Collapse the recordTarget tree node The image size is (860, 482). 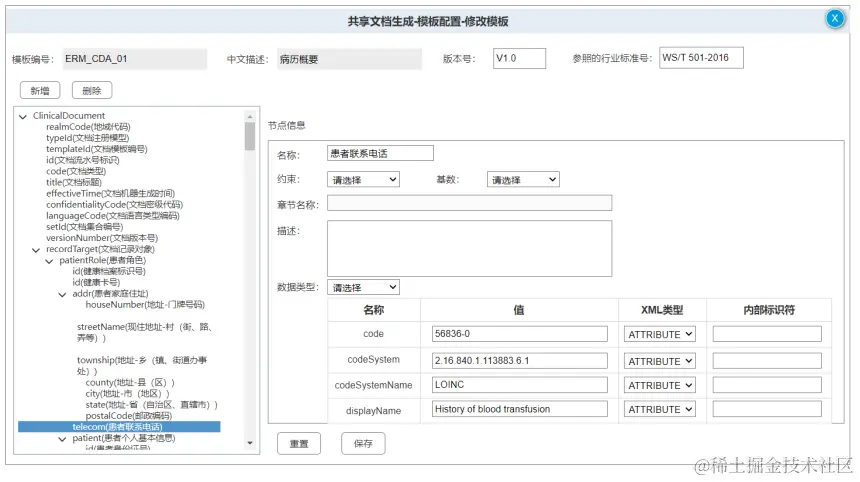pos(36,250)
